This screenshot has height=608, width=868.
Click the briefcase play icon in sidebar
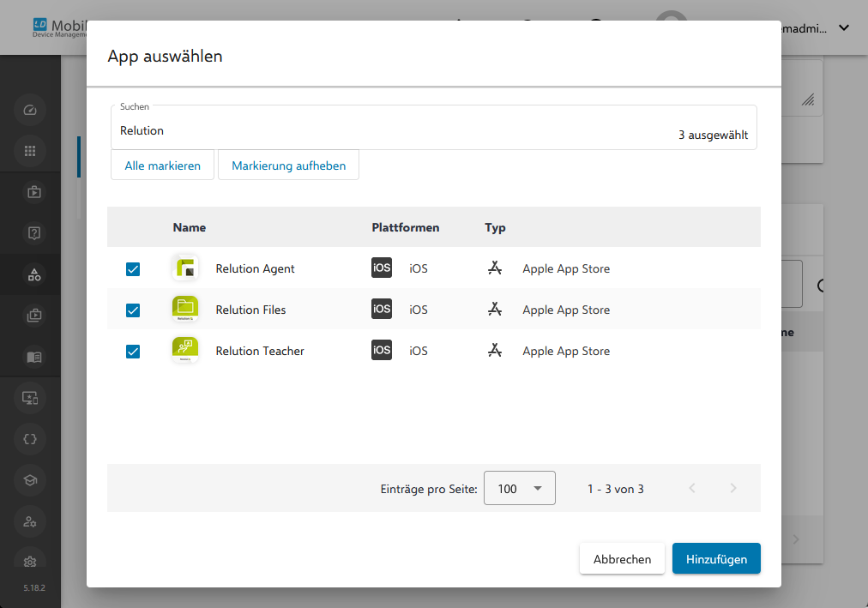coord(33,193)
